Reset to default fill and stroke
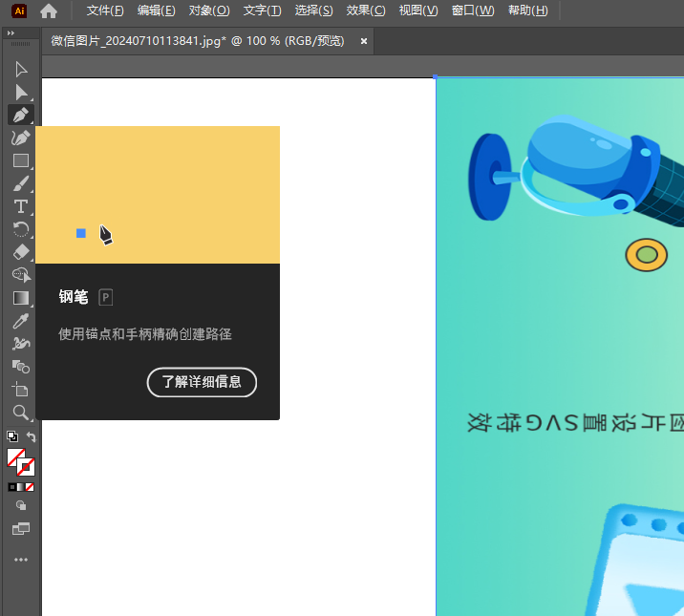 tap(11, 437)
